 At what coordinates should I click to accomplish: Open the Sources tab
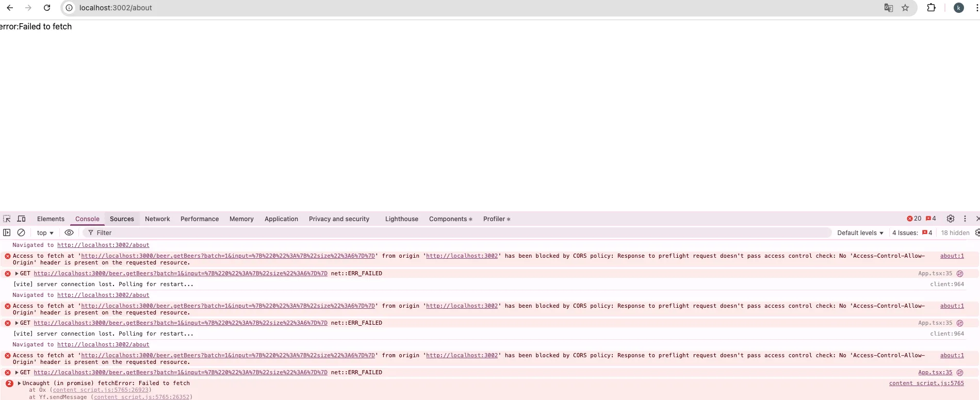122,219
